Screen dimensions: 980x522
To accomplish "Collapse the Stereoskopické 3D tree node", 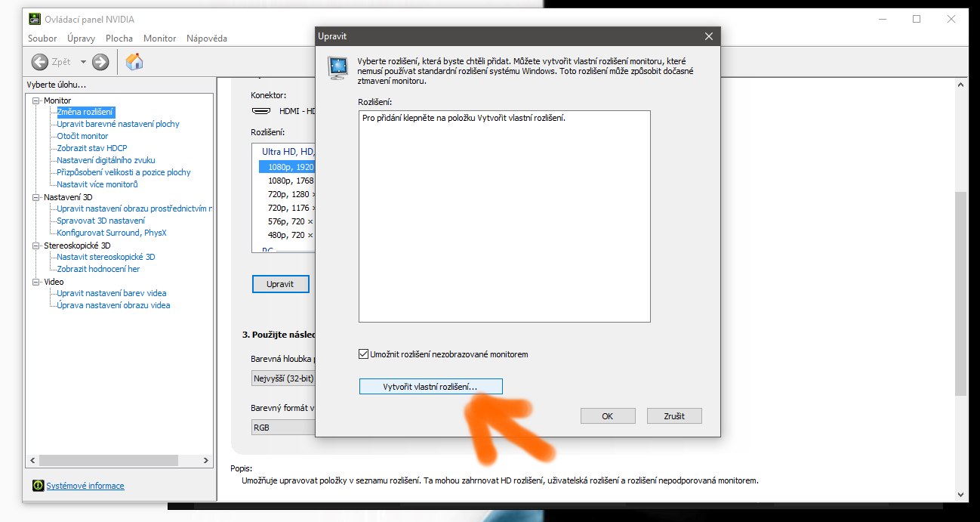I will coord(36,246).
